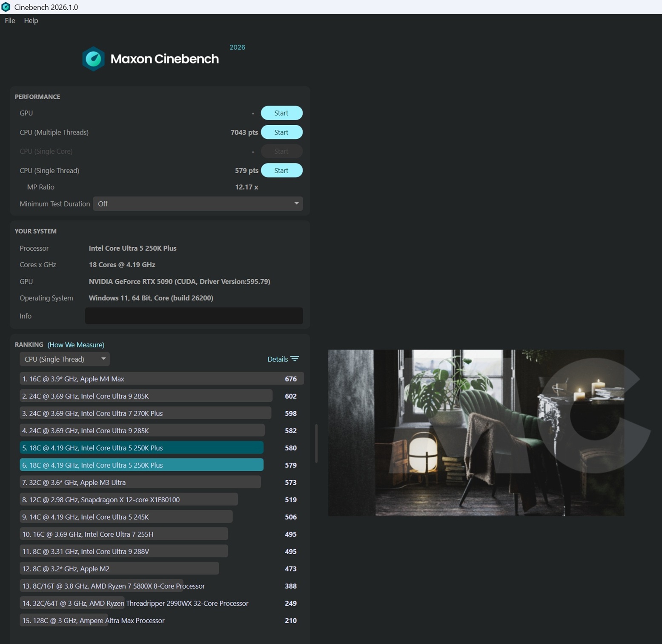Select the Ampere Altra Max ranking row

coord(93,621)
